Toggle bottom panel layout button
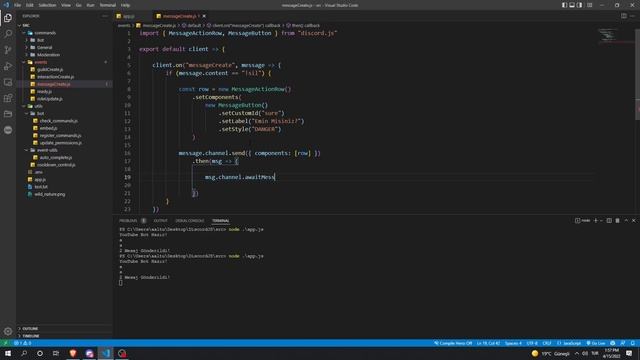Image resolution: width=640 pixels, height=360 pixels. click(572, 5)
